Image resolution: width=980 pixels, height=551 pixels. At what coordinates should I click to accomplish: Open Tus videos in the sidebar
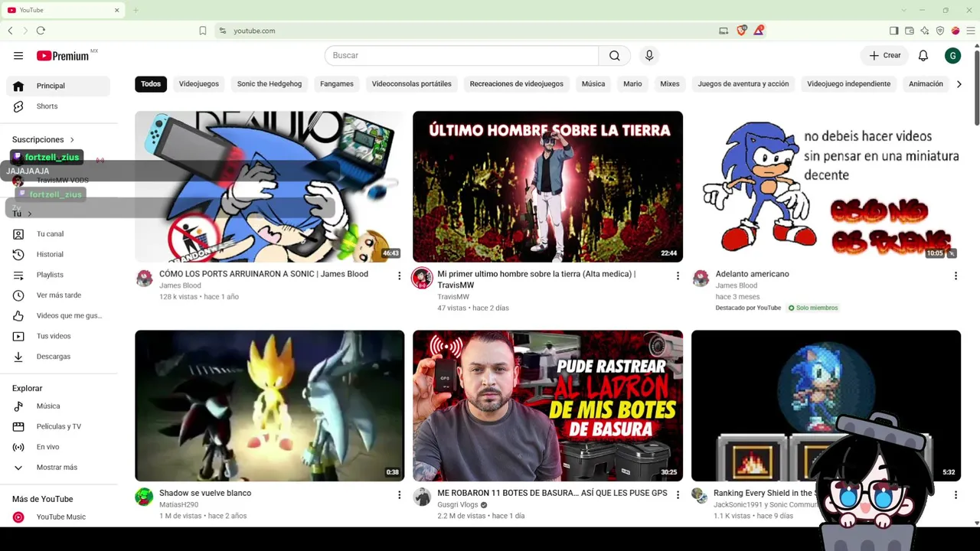(x=58, y=336)
